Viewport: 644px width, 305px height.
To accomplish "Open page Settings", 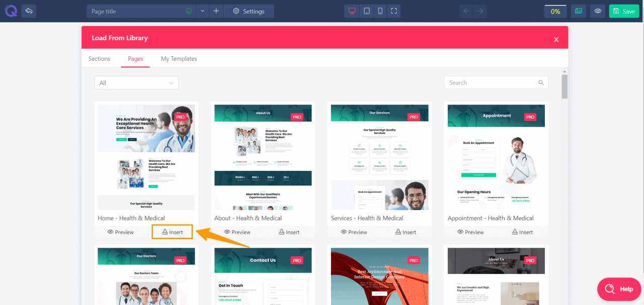I will pyautogui.click(x=249, y=11).
